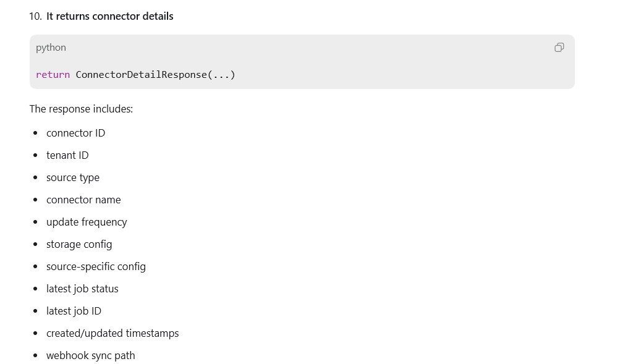Select the latest job status item
The width and height of the screenshot is (633, 364).
82,289
